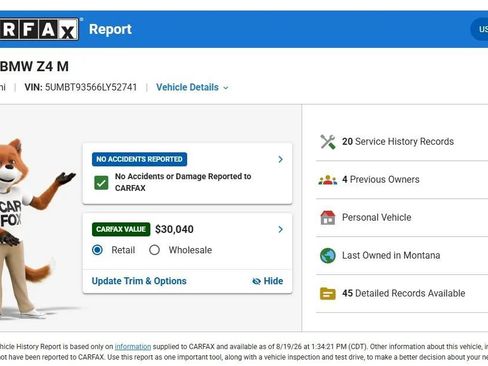The height and width of the screenshot is (366, 488).
Task: Open the CARFAX Value chevron arrow
Action: pos(280,229)
